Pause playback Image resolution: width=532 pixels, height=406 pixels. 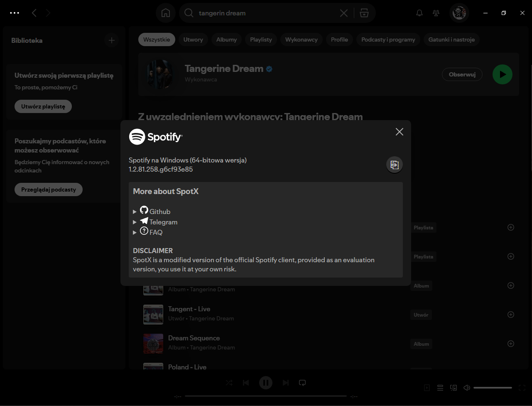pos(266,383)
